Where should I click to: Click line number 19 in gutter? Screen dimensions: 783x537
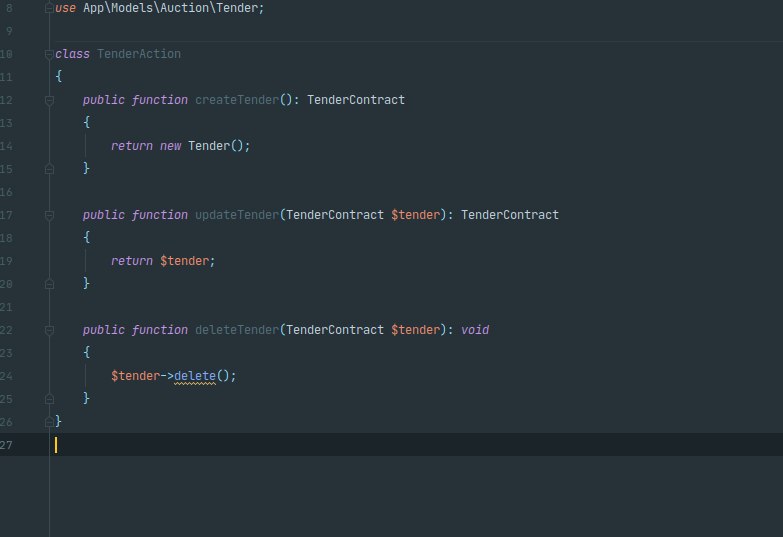click(x=6, y=261)
